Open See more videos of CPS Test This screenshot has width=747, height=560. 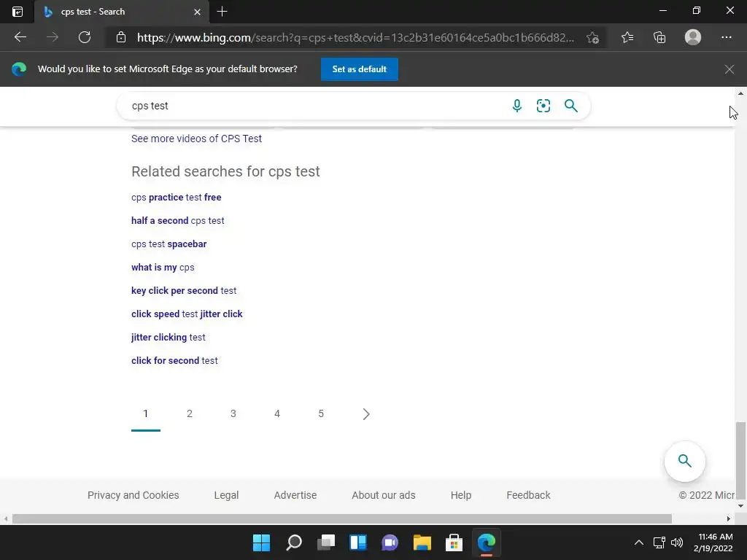click(x=196, y=139)
